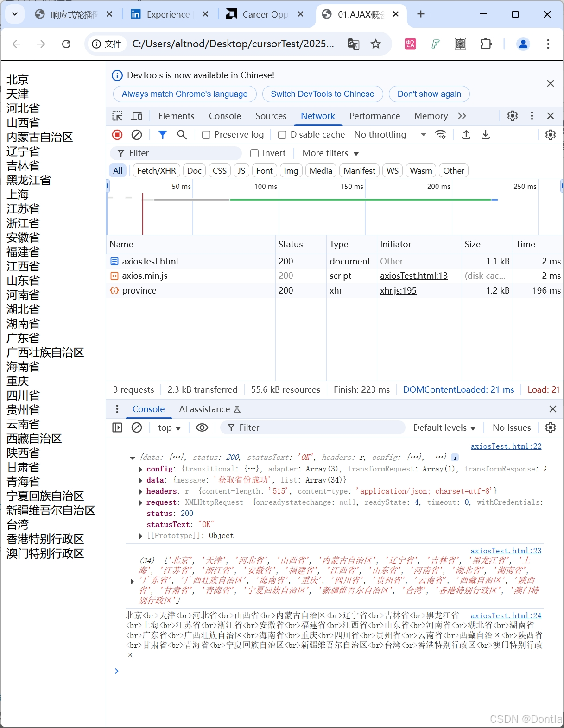Open axiosTest.html:22 source link in console
Image resolution: width=564 pixels, height=728 pixels.
pos(506,446)
